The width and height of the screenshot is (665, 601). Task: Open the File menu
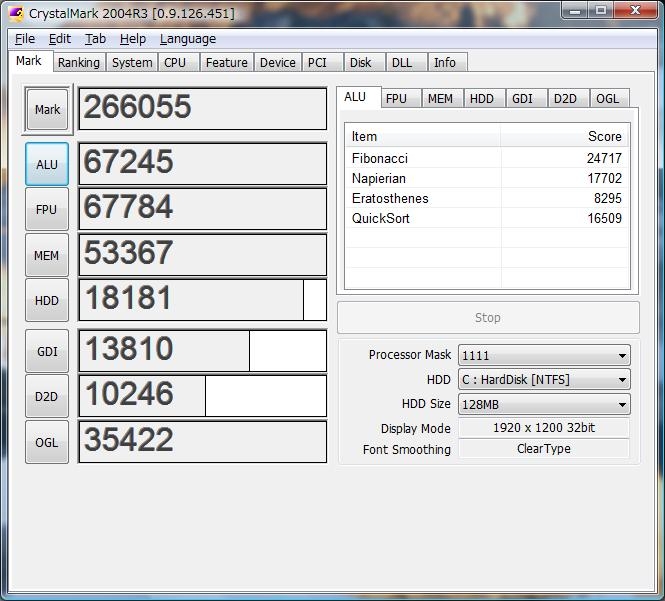point(25,39)
